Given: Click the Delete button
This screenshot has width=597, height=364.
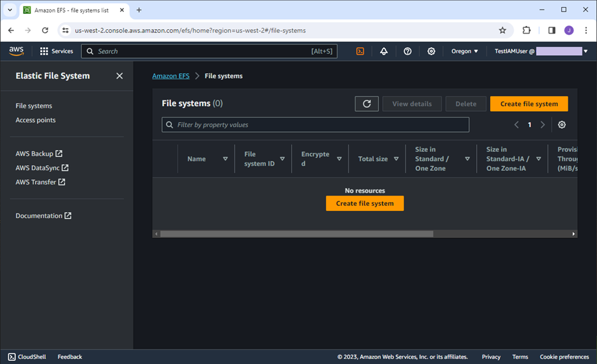Looking at the screenshot, I should pos(465,104).
